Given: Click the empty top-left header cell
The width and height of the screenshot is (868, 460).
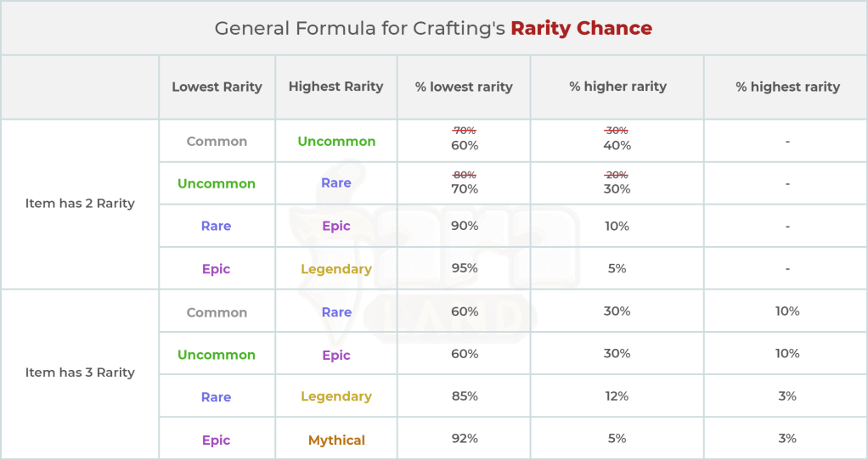Looking at the screenshot, I should [x=80, y=87].
